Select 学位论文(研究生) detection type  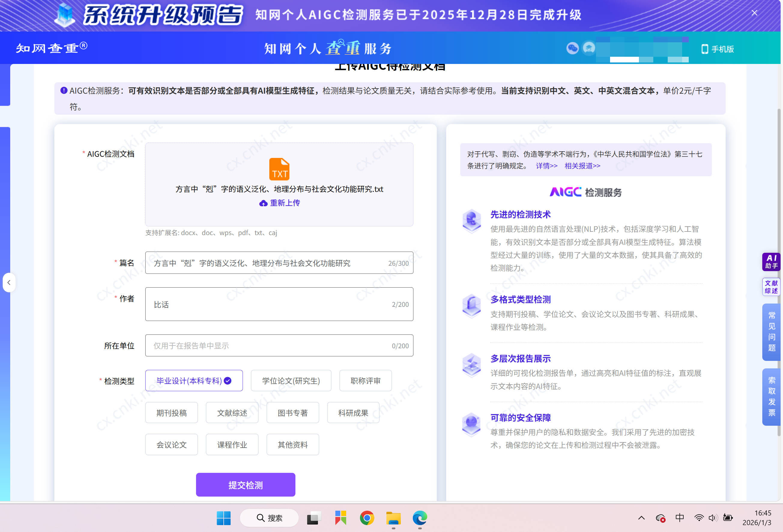[x=291, y=380]
